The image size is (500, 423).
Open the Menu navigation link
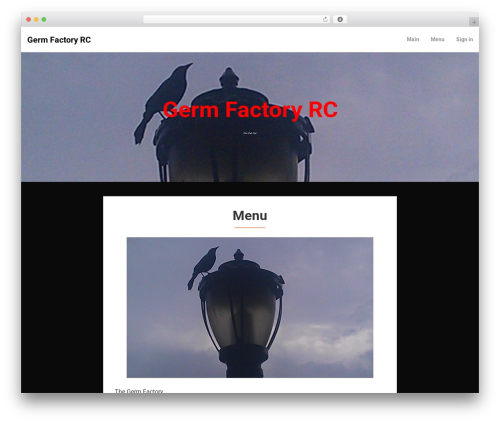click(x=437, y=39)
